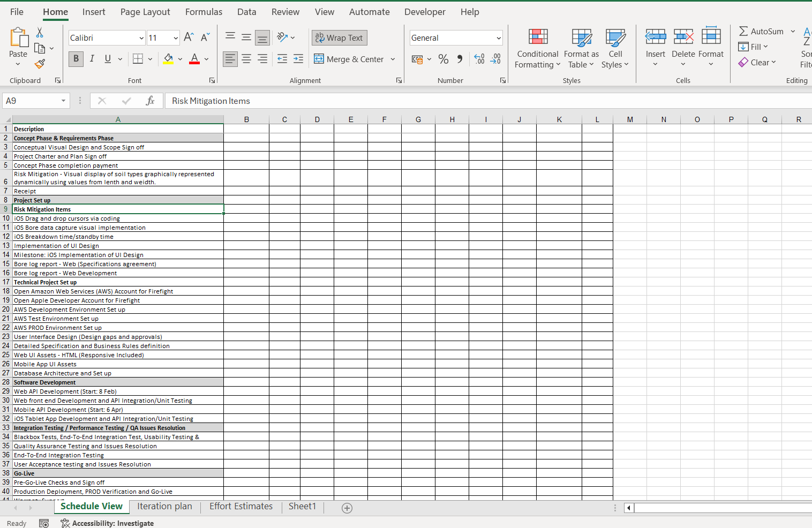Click Accessibility: Investigate in status bar
This screenshot has height=528, width=812.
pos(107,523)
